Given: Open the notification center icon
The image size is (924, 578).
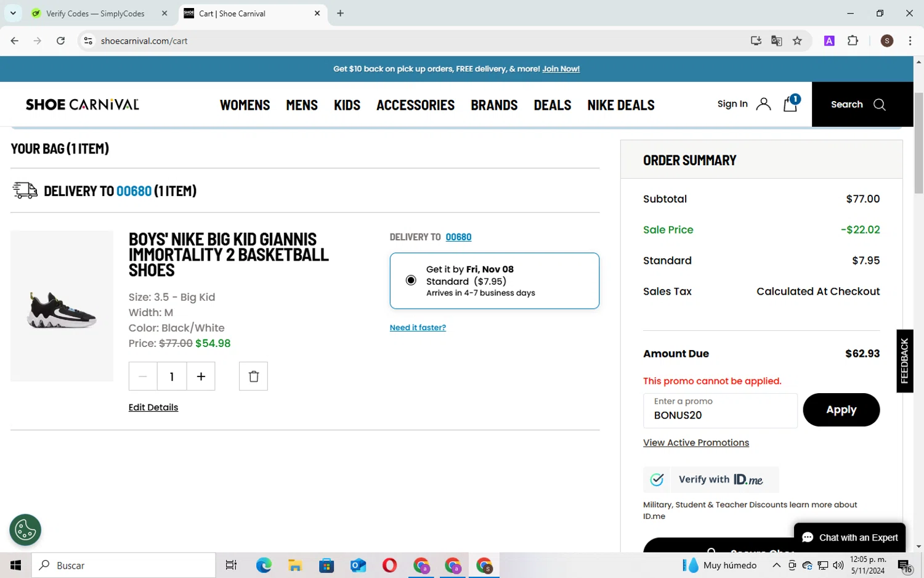Looking at the screenshot, I should 905,565.
